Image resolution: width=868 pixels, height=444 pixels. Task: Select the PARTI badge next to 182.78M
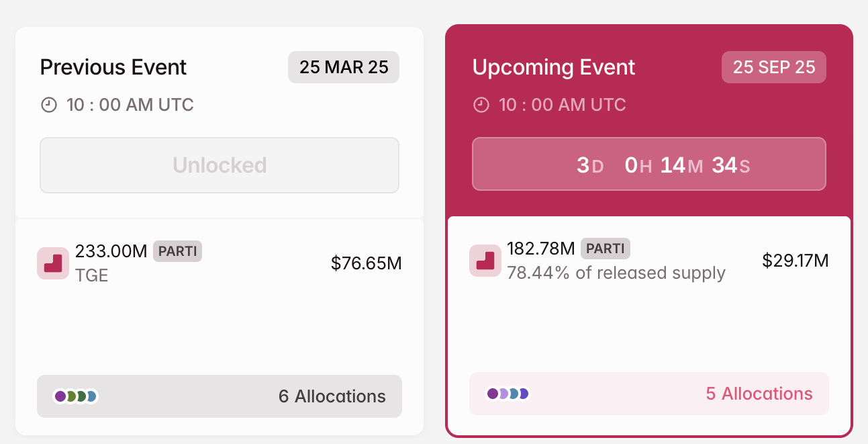point(605,249)
